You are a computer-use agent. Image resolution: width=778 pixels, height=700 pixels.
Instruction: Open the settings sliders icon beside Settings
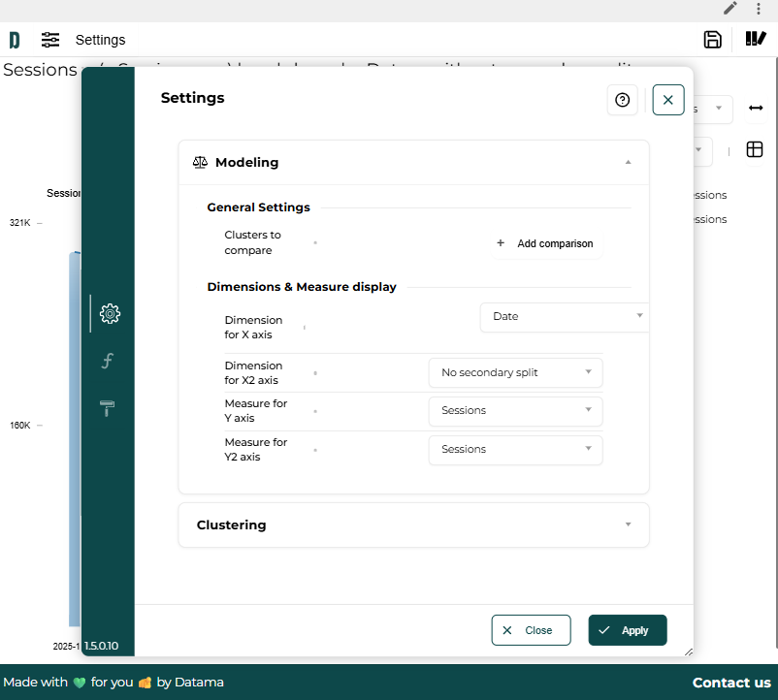(50, 40)
